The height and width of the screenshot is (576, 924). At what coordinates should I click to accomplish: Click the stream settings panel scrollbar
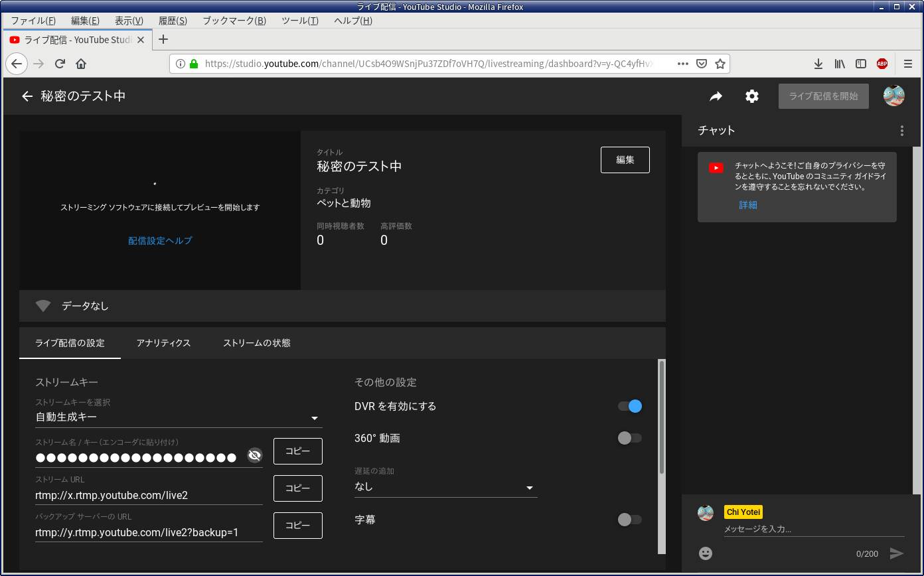[x=662, y=417]
